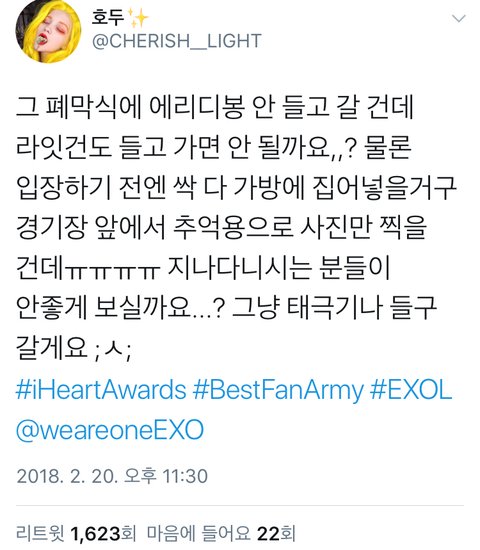The image size is (480, 550).
Task: Select the ;ㅅ; emoticon ending the tweet
Action: (x=113, y=349)
